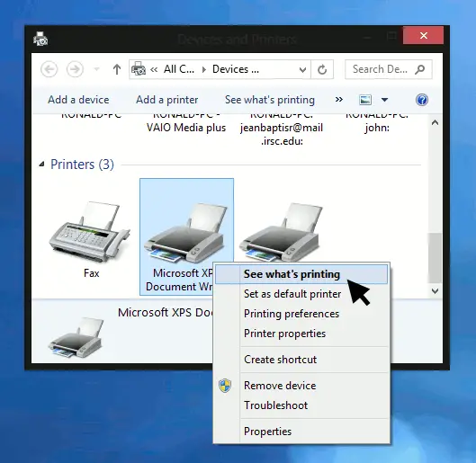
Task: Choose 'See what's printing' in context menu
Action: click(301, 274)
